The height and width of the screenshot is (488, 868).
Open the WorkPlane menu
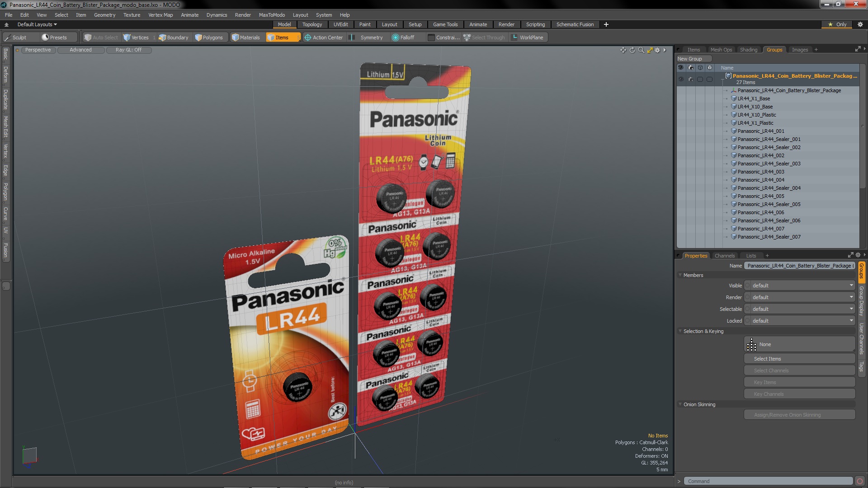pos(527,38)
